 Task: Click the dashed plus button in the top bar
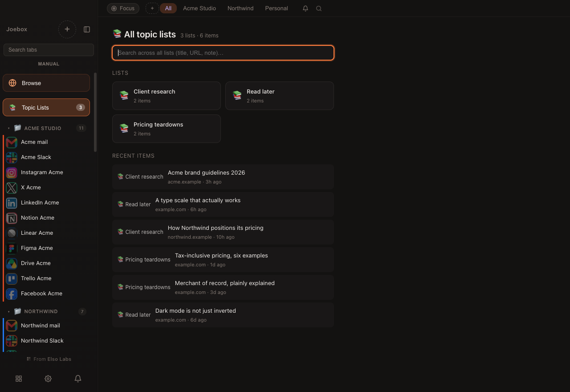click(x=152, y=8)
